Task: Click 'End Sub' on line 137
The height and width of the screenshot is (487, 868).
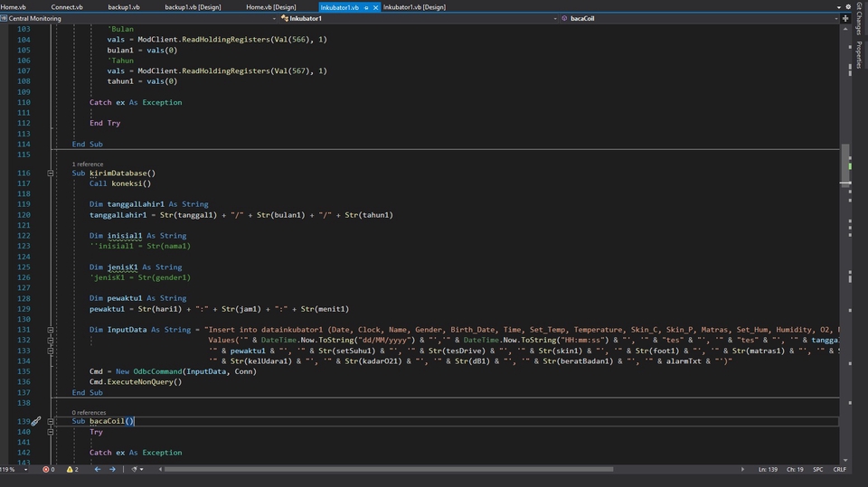Action: 88,392
